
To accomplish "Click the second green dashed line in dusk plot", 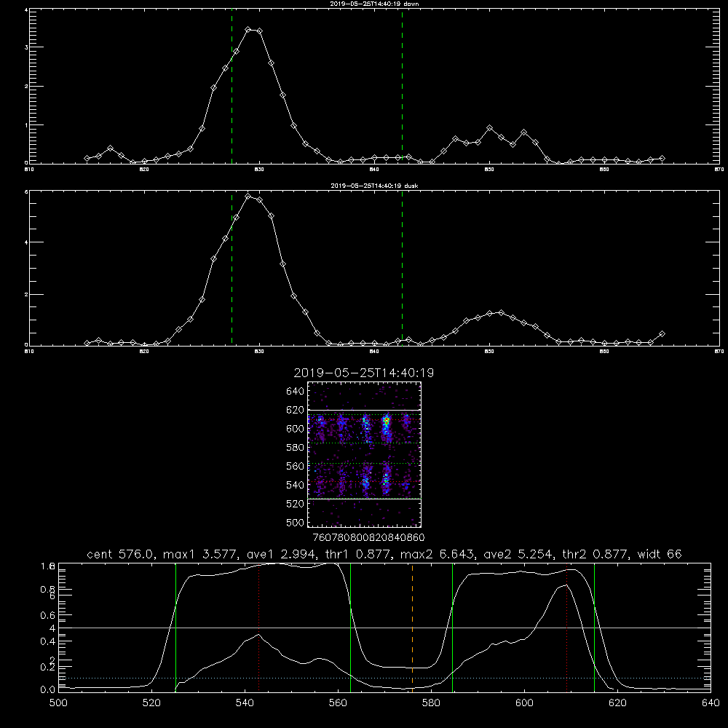I will (x=402, y=269).
